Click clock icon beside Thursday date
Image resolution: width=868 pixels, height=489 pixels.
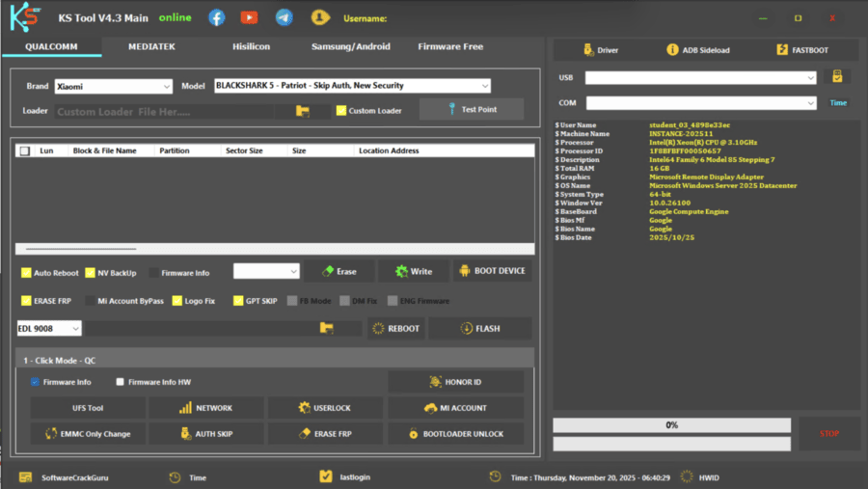click(x=495, y=476)
